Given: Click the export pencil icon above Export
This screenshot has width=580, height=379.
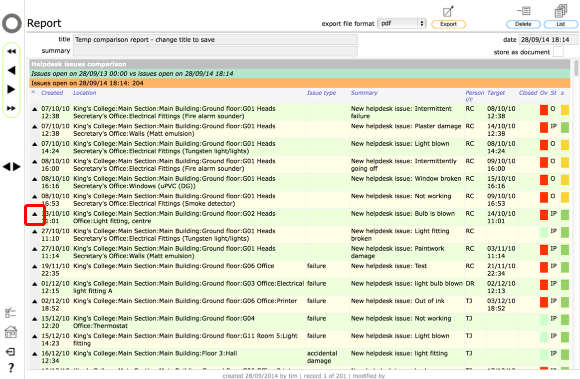Looking at the screenshot, I should [x=448, y=11].
